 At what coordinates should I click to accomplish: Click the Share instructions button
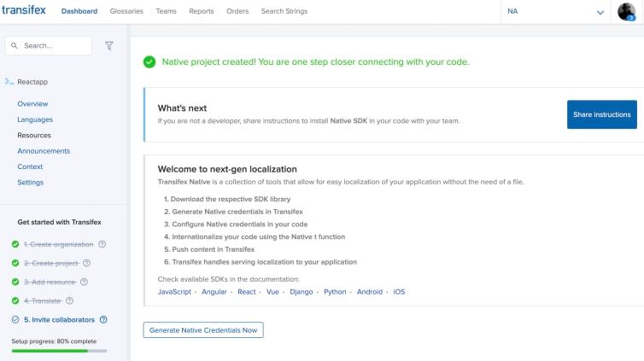coord(601,114)
